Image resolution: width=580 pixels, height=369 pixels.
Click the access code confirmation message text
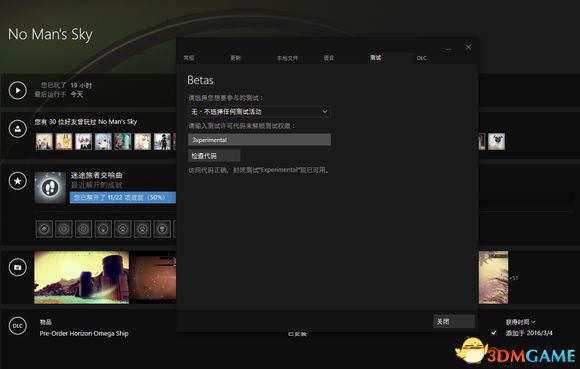click(x=259, y=170)
